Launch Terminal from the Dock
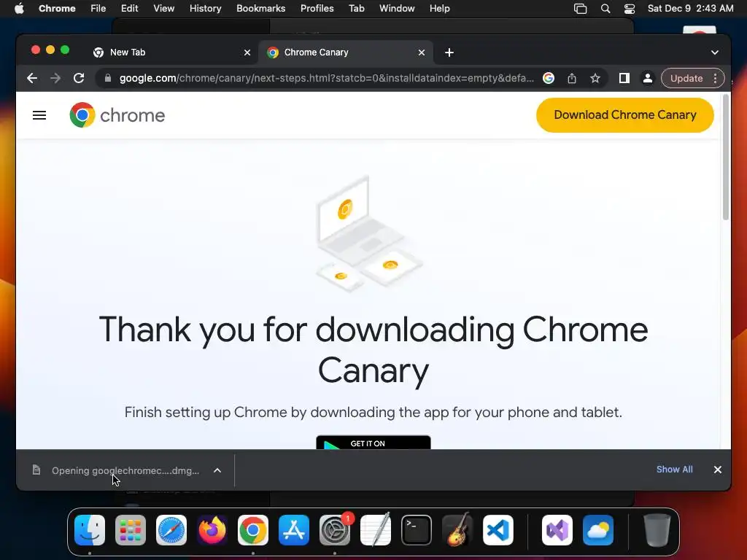 point(417,530)
